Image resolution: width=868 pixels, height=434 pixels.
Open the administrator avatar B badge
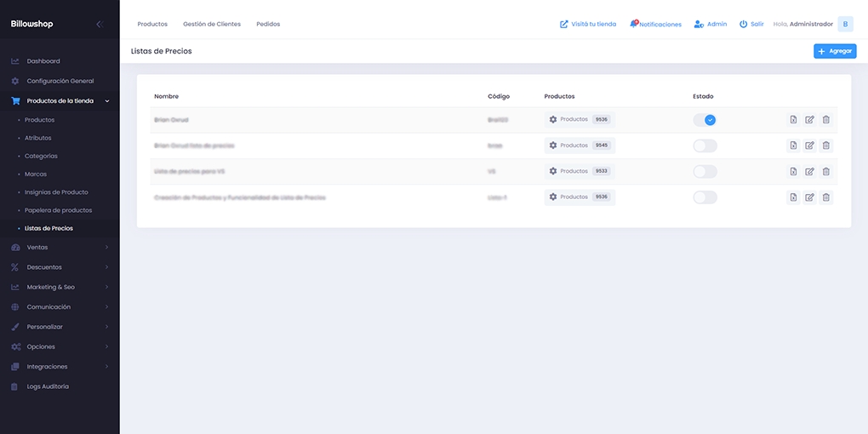[845, 24]
